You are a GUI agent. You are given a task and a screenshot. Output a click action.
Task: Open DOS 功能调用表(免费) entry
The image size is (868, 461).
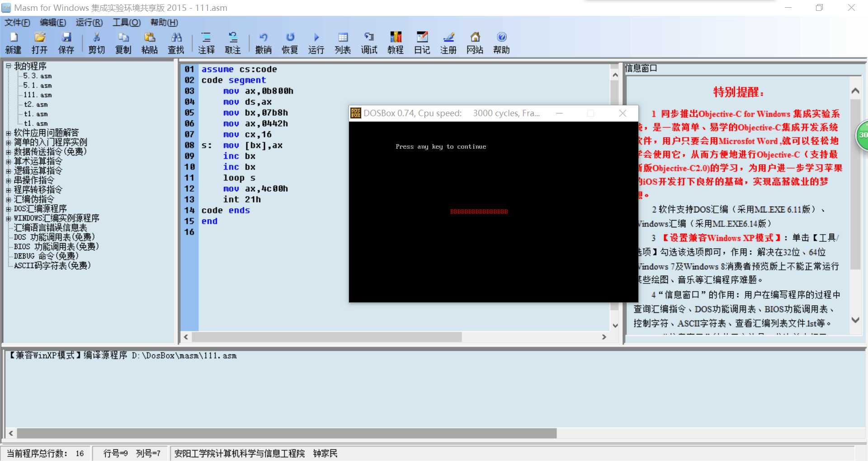54,237
